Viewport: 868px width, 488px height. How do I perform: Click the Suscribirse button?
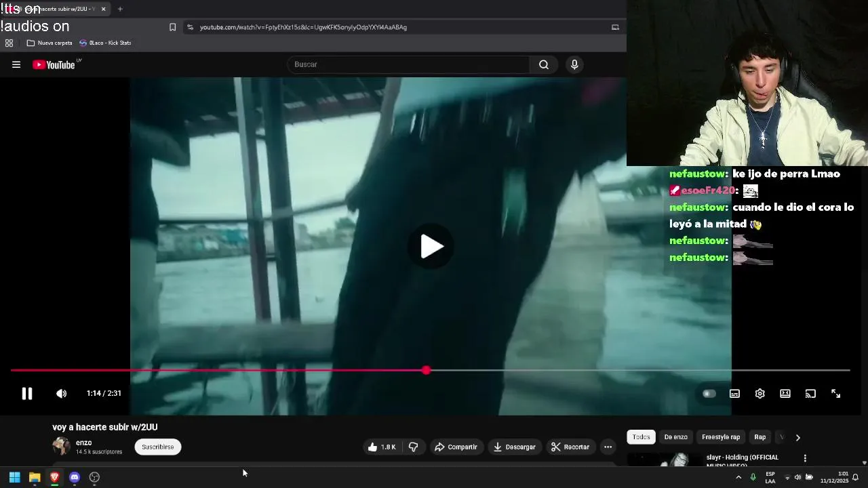point(158,447)
